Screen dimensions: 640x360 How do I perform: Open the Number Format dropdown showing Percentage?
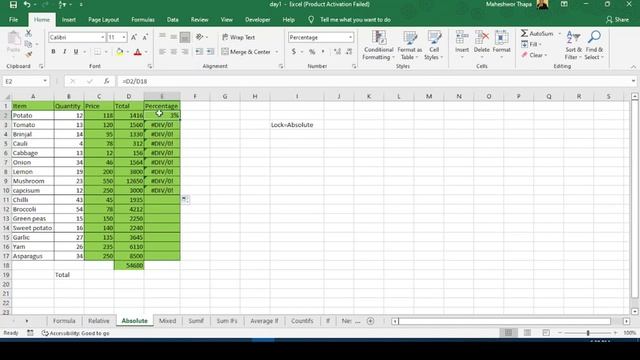point(351,37)
